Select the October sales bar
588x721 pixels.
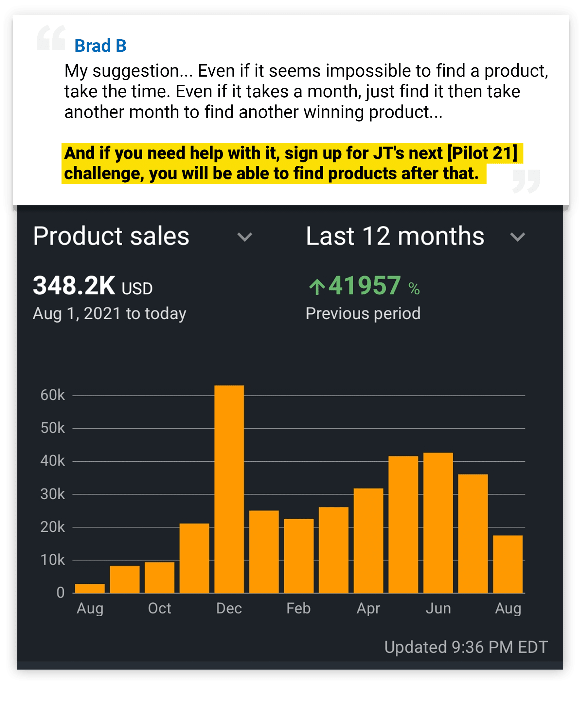pyautogui.click(x=160, y=577)
